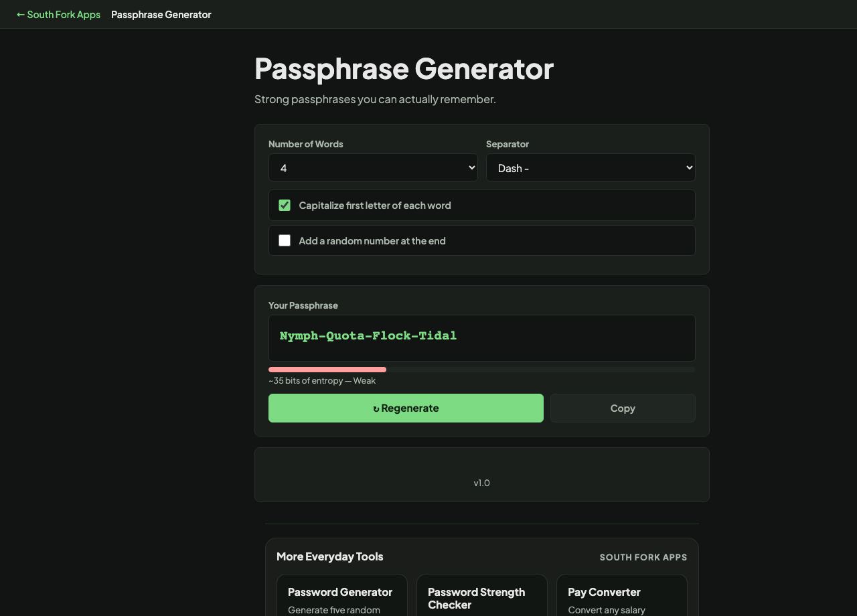The width and height of the screenshot is (857, 616).
Task: Open the Password Generator tool card
Action: 342,595
